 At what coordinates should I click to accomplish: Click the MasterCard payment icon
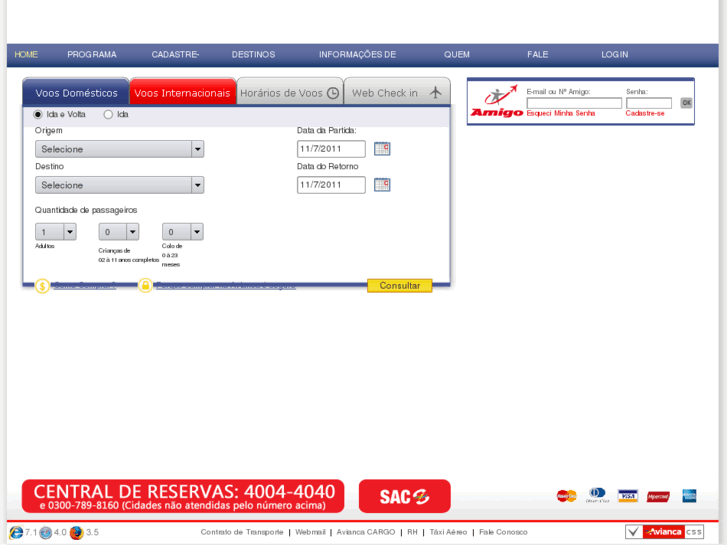tap(567, 496)
